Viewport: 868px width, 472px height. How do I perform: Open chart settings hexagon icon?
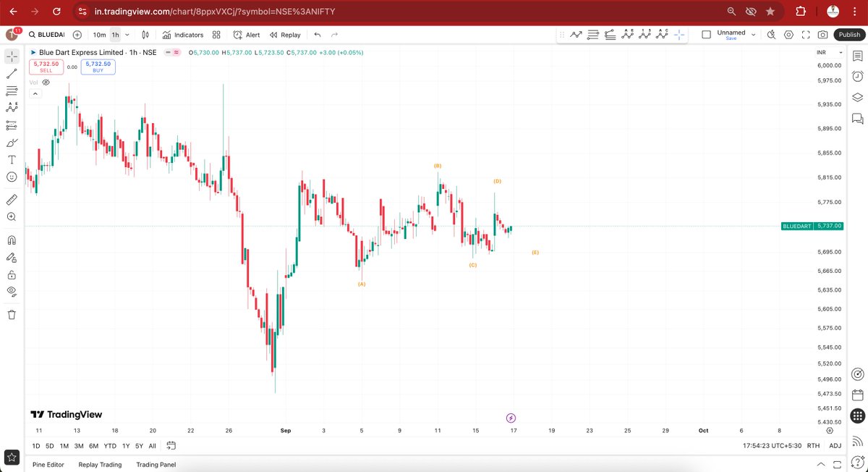[x=788, y=35]
